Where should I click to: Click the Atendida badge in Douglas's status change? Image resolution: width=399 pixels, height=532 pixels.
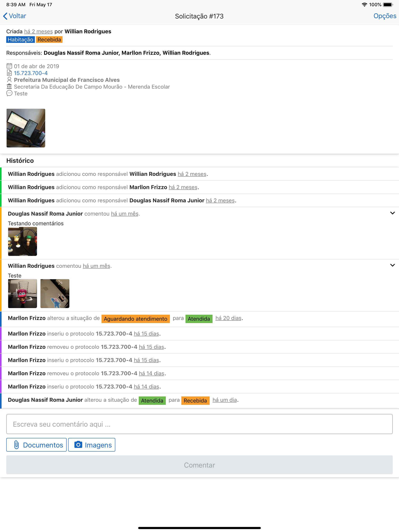pyautogui.click(x=152, y=401)
